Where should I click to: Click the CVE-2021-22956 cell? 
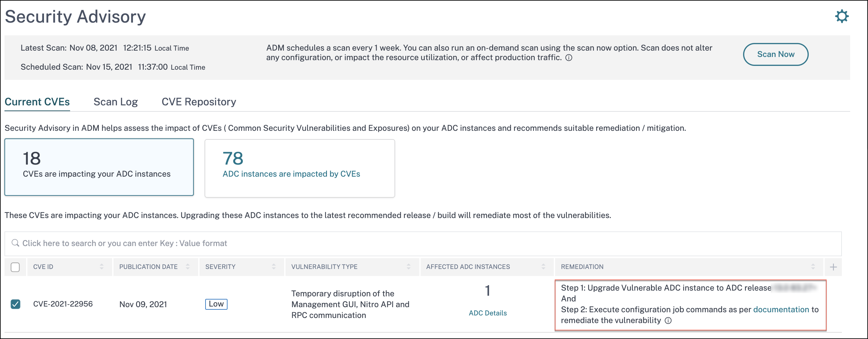click(x=63, y=304)
